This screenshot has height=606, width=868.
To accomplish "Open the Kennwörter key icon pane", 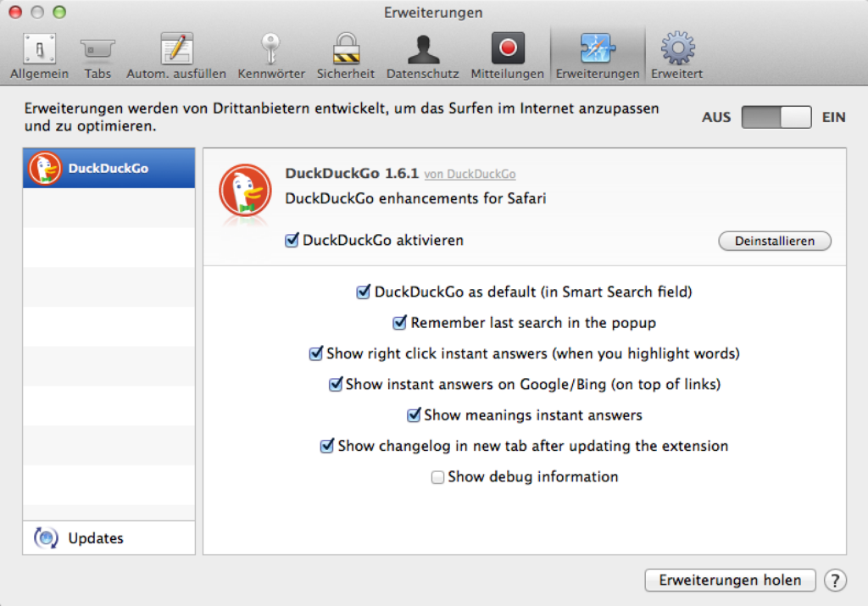I will coord(270,56).
